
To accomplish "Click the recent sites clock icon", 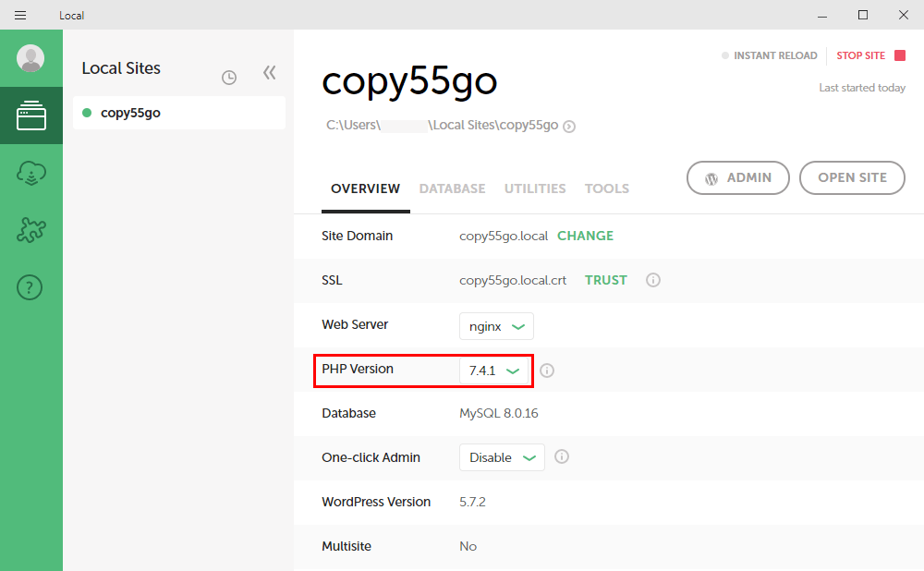I will click(229, 78).
